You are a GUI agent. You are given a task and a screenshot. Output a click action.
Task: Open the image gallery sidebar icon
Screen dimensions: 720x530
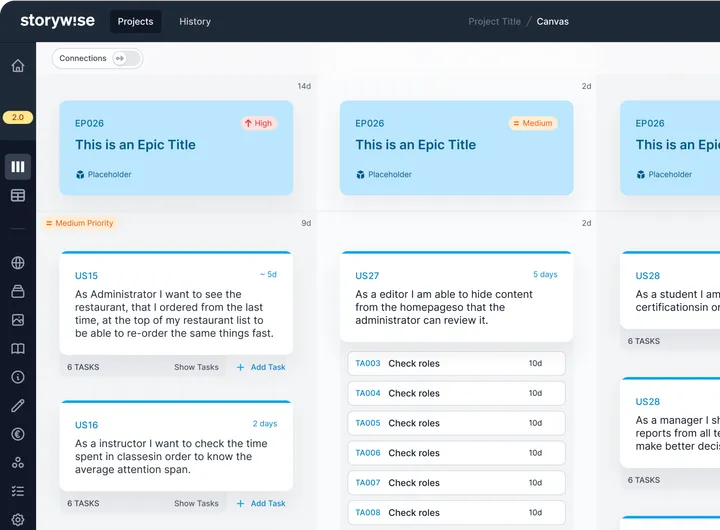(x=18, y=320)
